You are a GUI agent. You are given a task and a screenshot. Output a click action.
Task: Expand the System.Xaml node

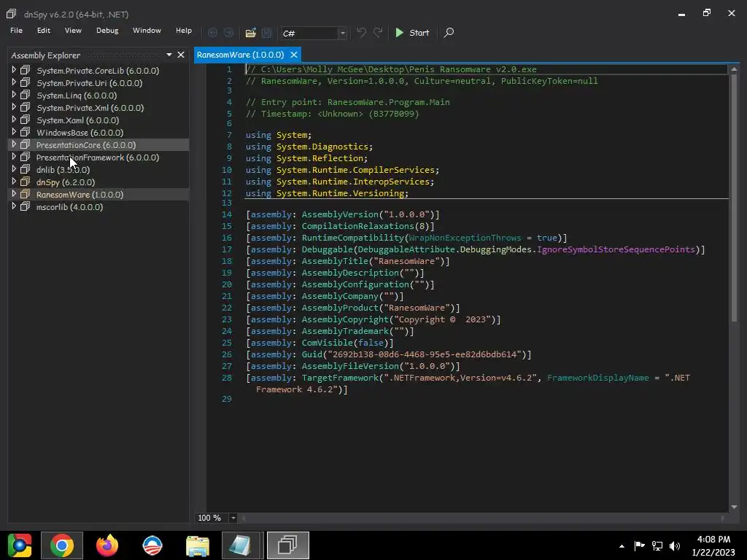click(14, 120)
